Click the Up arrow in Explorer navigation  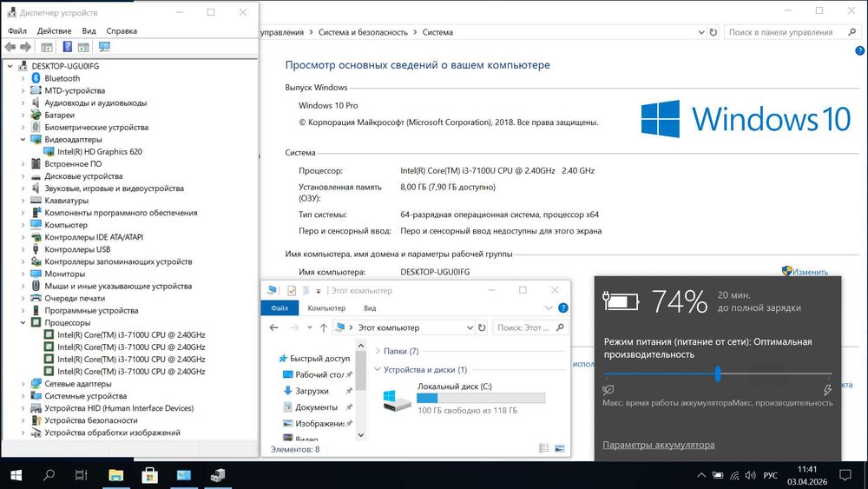click(x=323, y=327)
